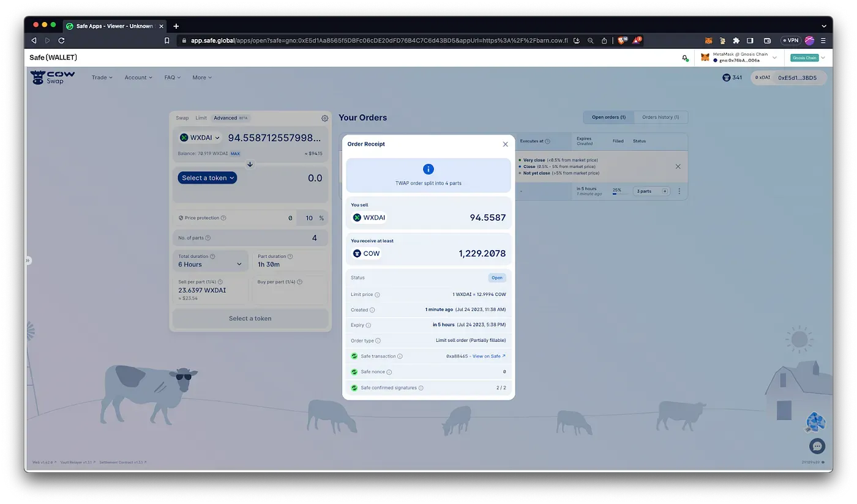Click the VPN button in browser toolbar

click(x=790, y=40)
